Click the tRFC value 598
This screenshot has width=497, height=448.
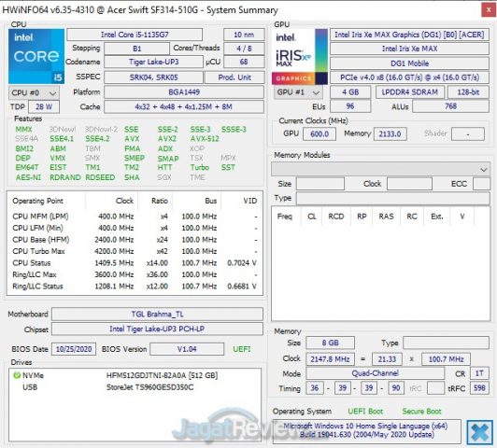pos(479,388)
